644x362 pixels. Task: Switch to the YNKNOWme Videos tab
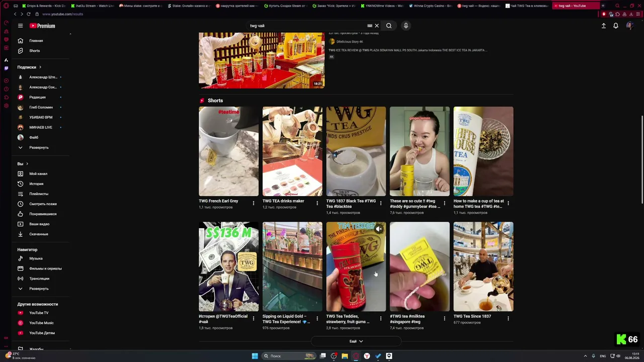[383, 6]
